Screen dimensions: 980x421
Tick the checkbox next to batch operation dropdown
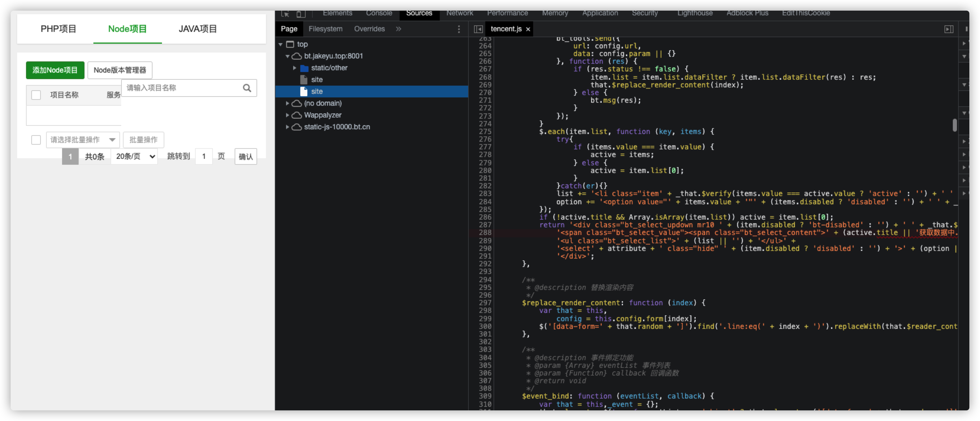tap(36, 140)
